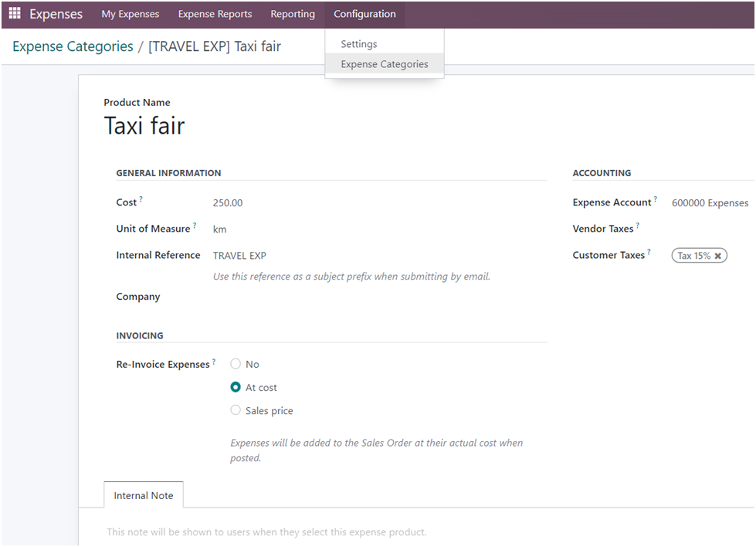Select Settings from Configuration menu
Image resolution: width=756 pixels, height=547 pixels.
(x=359, y=44)
